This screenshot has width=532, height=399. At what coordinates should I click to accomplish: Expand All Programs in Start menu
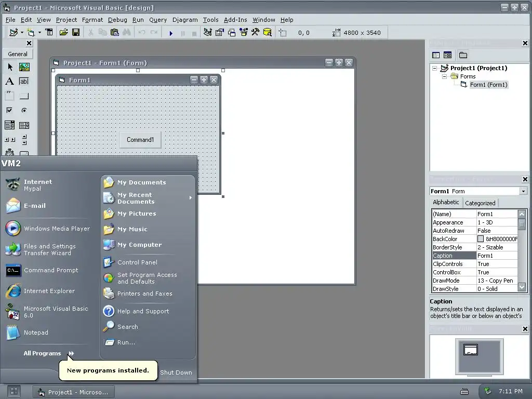tap(49, 353)
